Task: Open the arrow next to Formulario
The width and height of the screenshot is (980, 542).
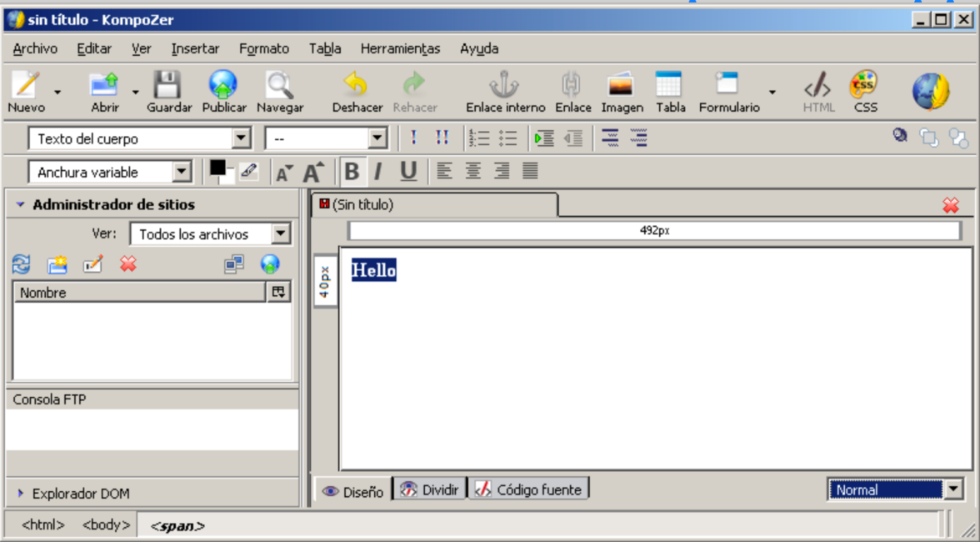Action: [x=772, y=92]
